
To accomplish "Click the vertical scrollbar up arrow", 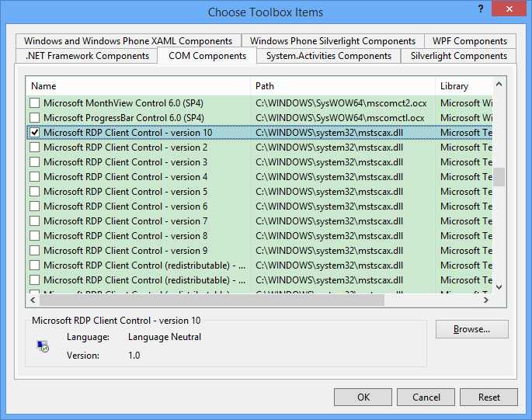I will click(x=499, y=84).
